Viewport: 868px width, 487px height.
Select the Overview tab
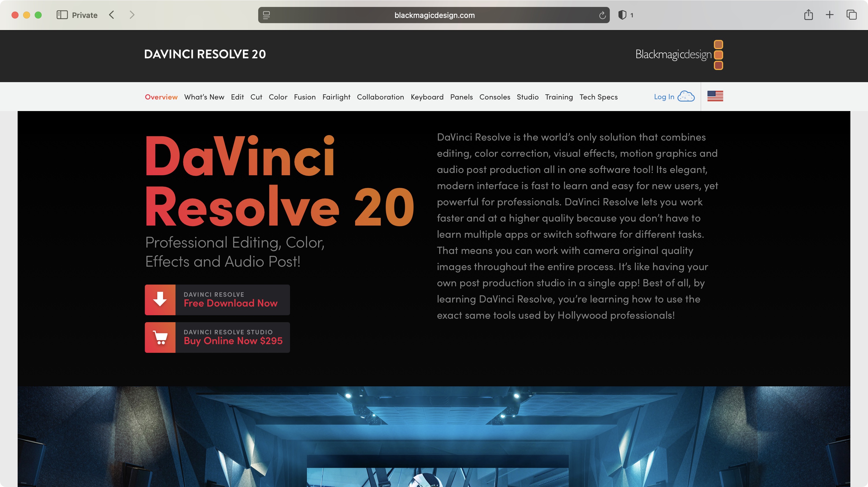coord(161,97)
